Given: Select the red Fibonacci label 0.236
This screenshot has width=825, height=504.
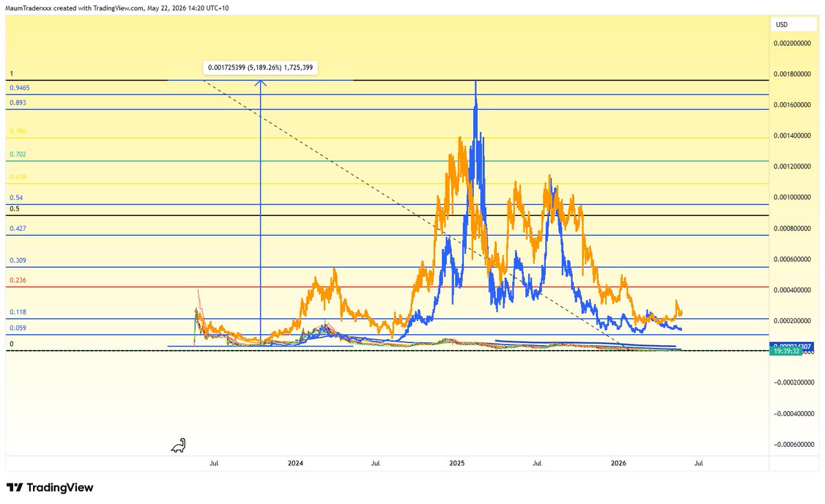Looking at the screenshot, I should (18, 281).
